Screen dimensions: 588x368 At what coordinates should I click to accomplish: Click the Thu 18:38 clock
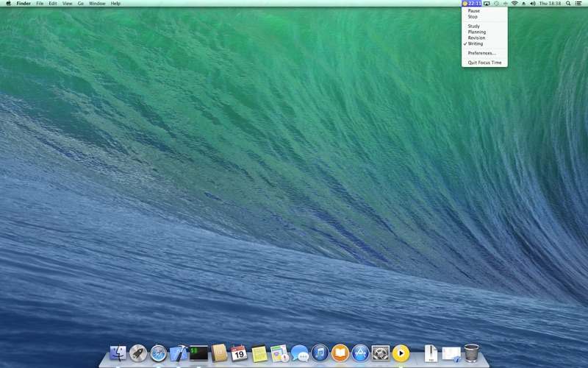tap(550, 4)
